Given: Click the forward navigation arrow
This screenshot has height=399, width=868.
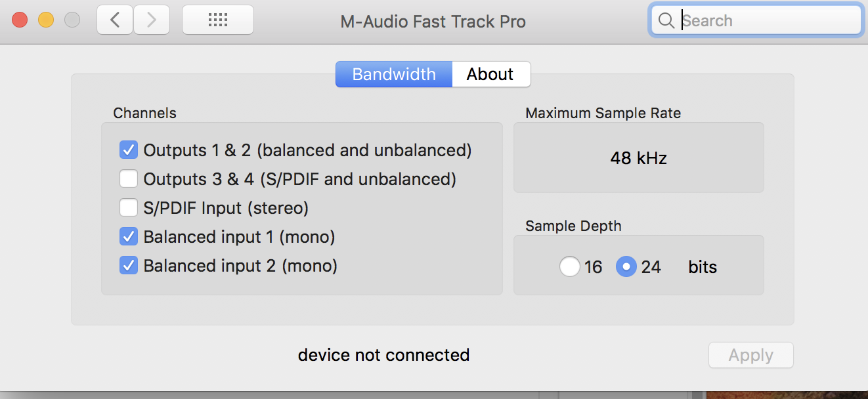Looking at the screenshot, I should [x=152, y=20].
